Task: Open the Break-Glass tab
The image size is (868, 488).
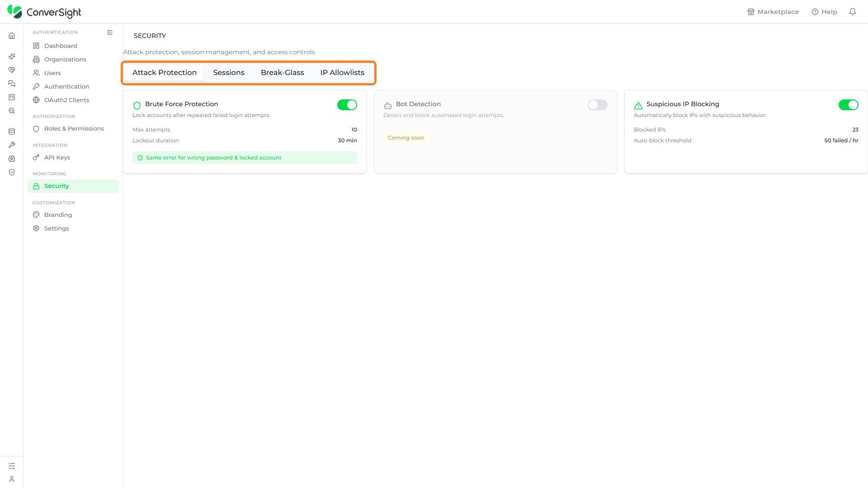Action: pyautogui.click(x=283, y=73)
